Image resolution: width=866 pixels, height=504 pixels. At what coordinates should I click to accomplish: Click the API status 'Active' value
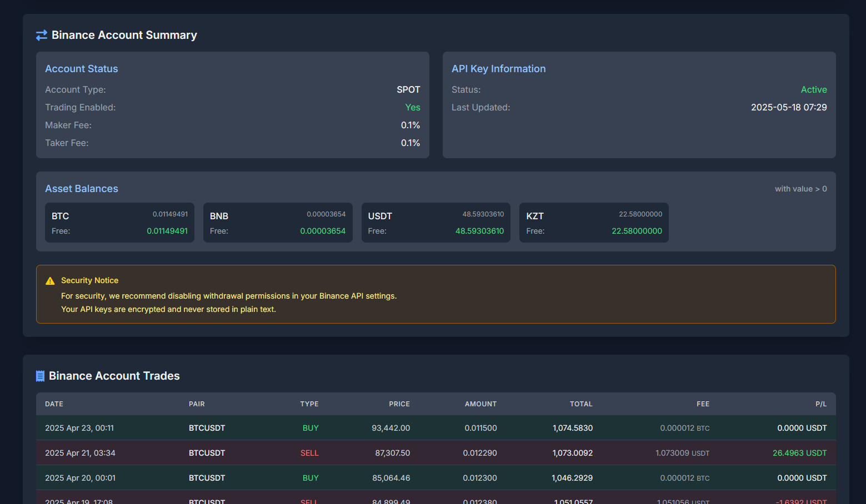point(814,89)
